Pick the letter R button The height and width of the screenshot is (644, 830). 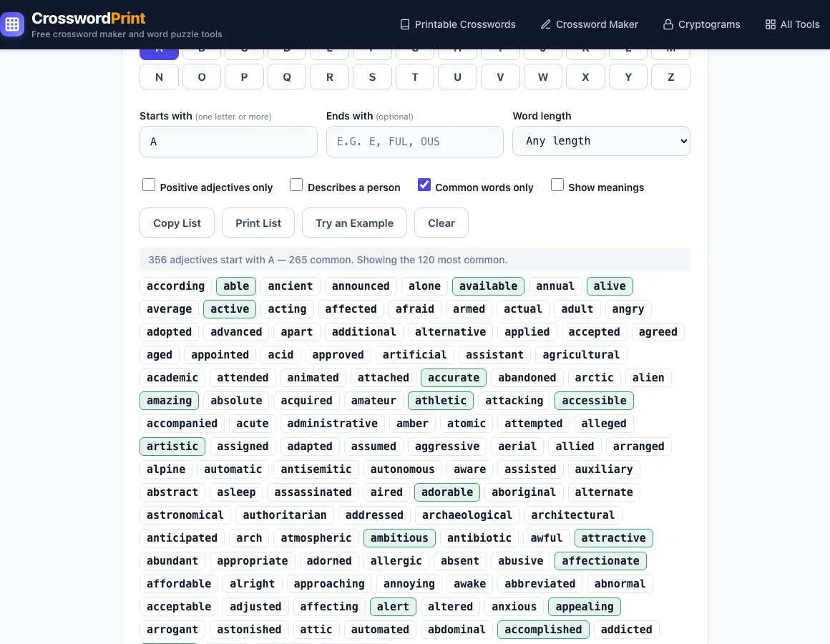click(330, 77)
